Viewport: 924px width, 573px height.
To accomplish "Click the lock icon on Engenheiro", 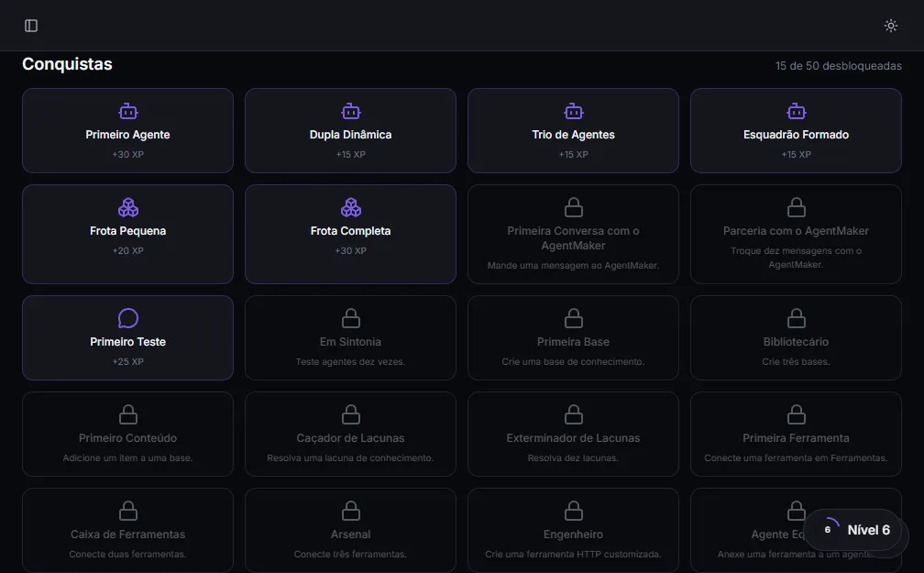I will tap(574, 511).
